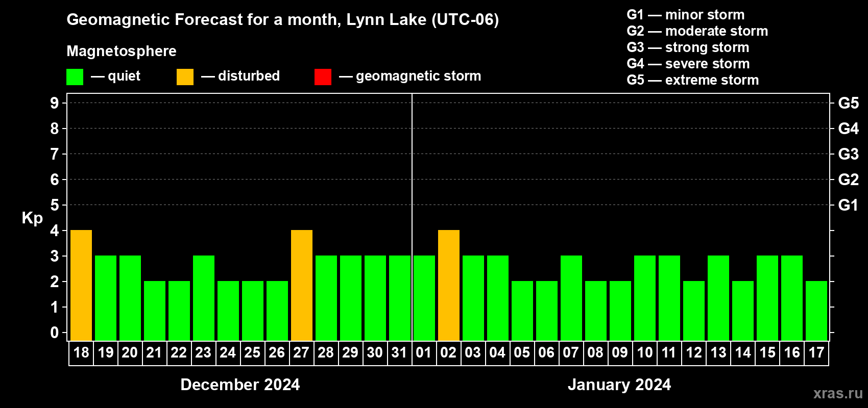Click the green bar for December 25
The width and height of the screenshot is (868, 408).
coord(253,311)
